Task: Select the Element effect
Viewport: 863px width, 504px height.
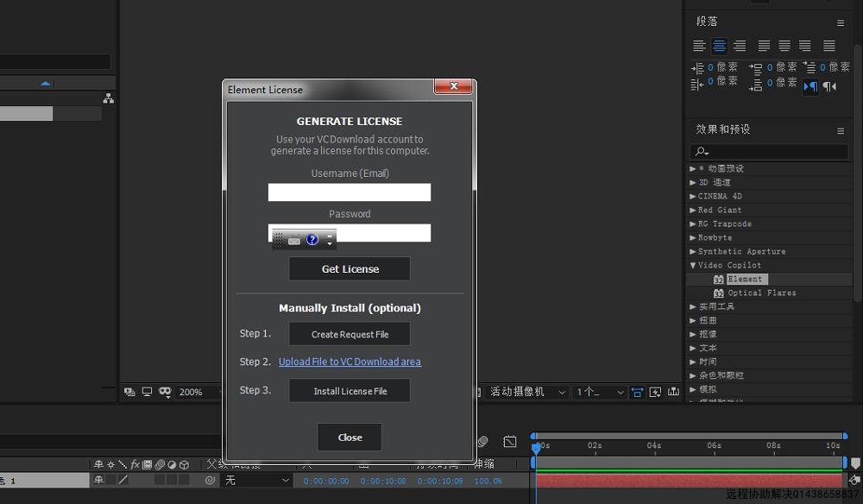Action: (746, 279)
